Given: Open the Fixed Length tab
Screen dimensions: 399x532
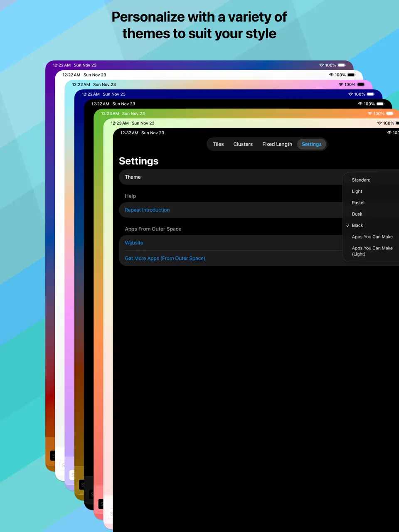Looking at the screenshot, I should [x=277, y=144].
